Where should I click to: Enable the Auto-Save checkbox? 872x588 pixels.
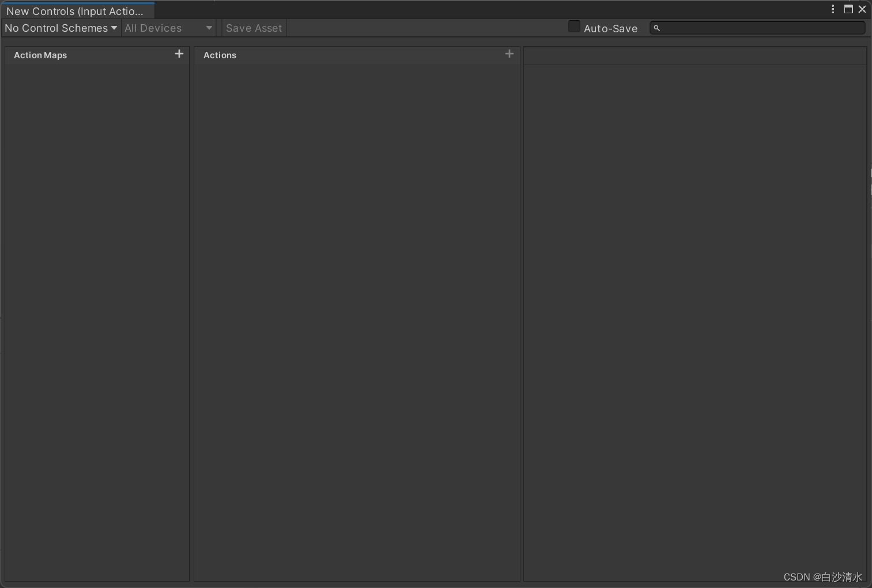pyautogui.click(x=574, y=26)
